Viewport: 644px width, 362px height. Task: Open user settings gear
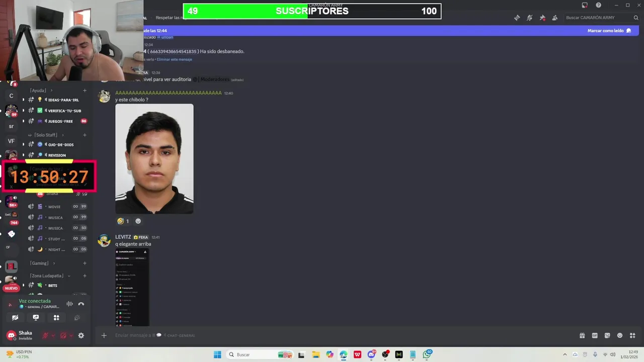(x=81, y=335)
